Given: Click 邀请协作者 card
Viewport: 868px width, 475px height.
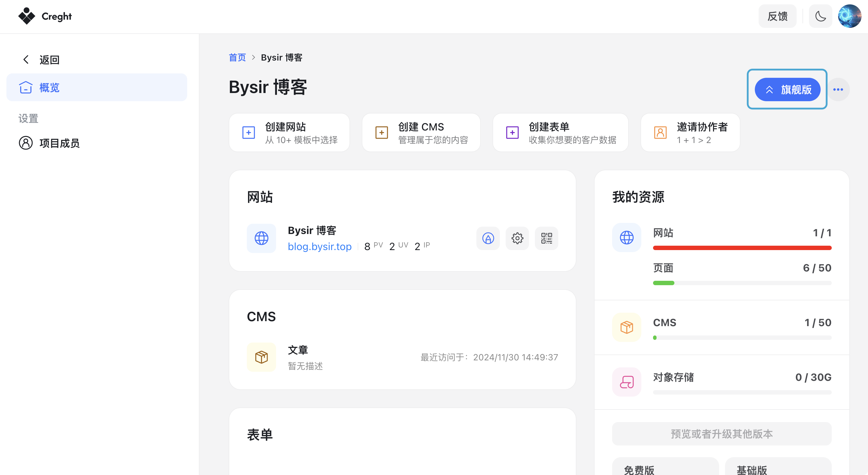Looking at the screenshot, I should (x=690, y=133).
